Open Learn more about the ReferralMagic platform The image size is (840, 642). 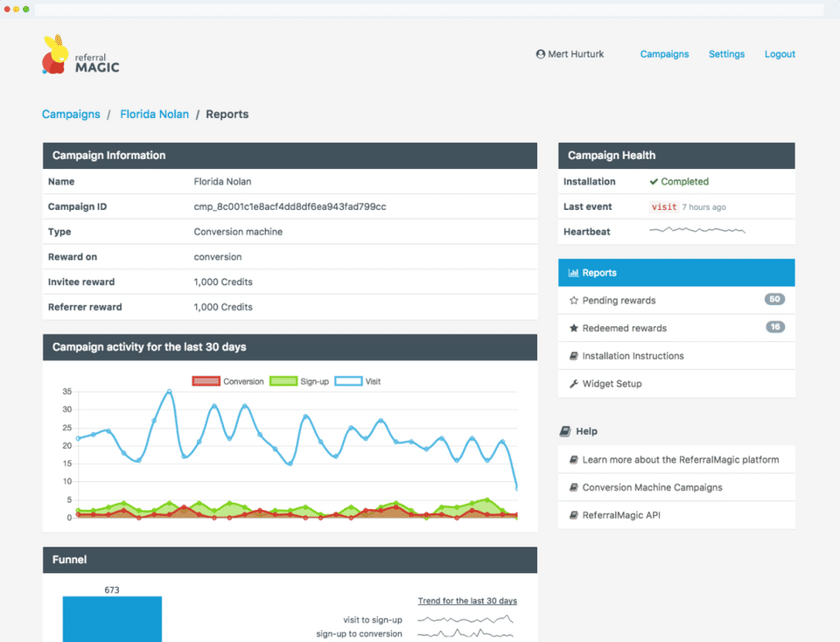[x=676, y=459]
